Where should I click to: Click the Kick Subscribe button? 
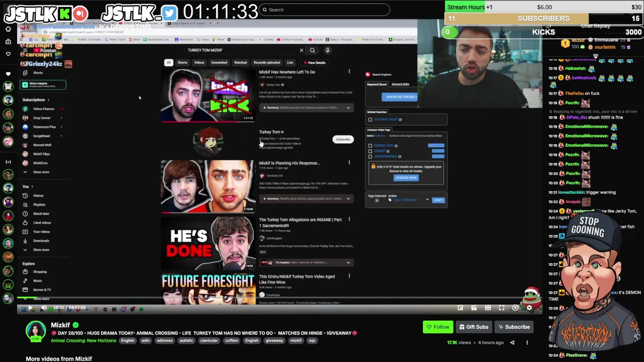514,327
